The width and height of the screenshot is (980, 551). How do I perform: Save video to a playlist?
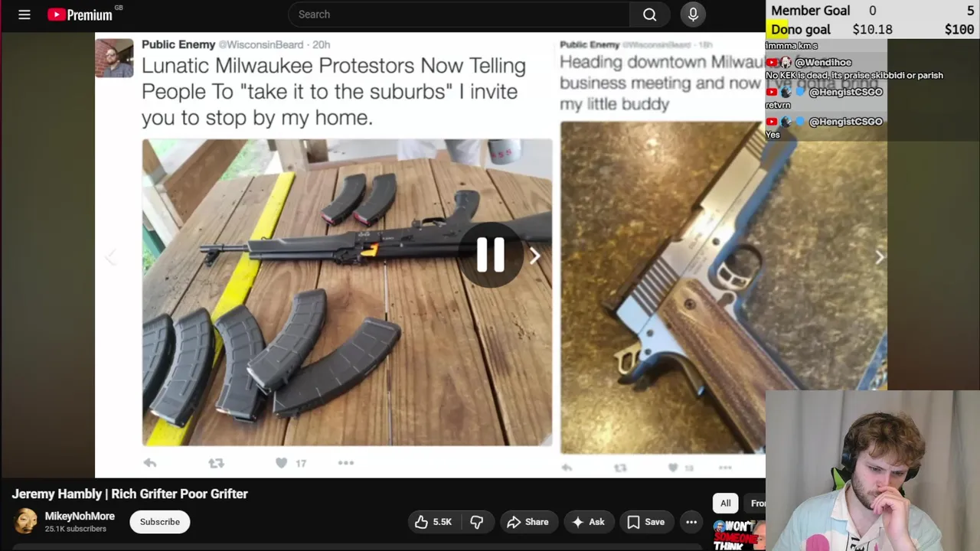646,522
